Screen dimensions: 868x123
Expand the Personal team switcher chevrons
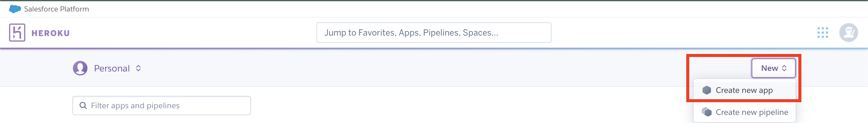coord(138,68)
